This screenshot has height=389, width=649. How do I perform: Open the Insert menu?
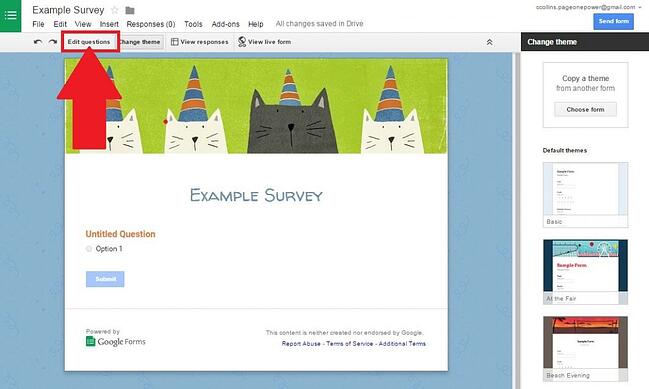coord(109,24)
